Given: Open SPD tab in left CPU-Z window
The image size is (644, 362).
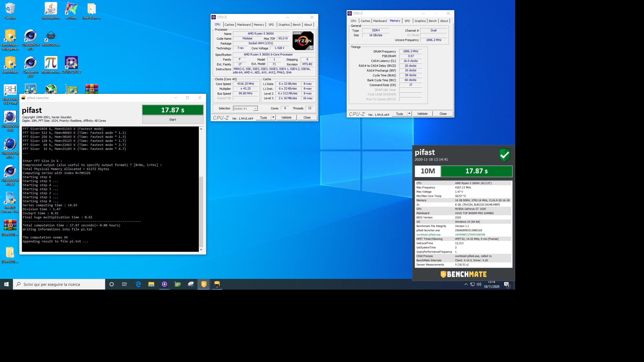Looking at the screenshot, I should click(x=271, y=25).
